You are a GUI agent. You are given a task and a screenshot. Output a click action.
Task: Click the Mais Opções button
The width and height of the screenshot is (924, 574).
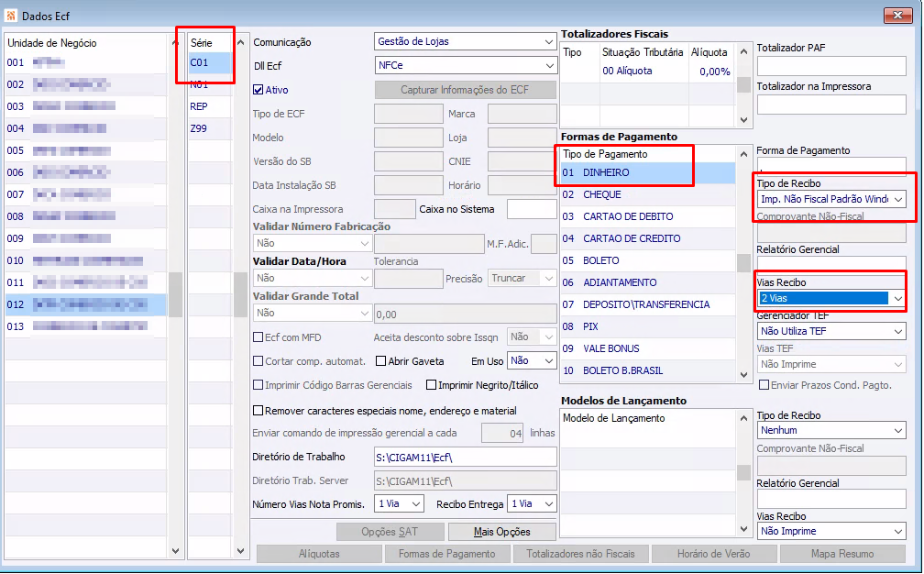pyautogui.click(x=502, y=532)
